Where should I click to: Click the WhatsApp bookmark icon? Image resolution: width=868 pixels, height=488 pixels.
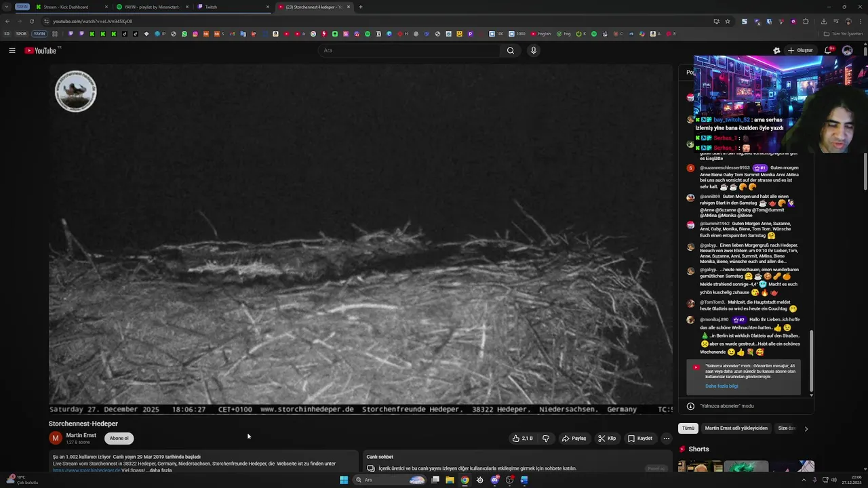(184, 34)
